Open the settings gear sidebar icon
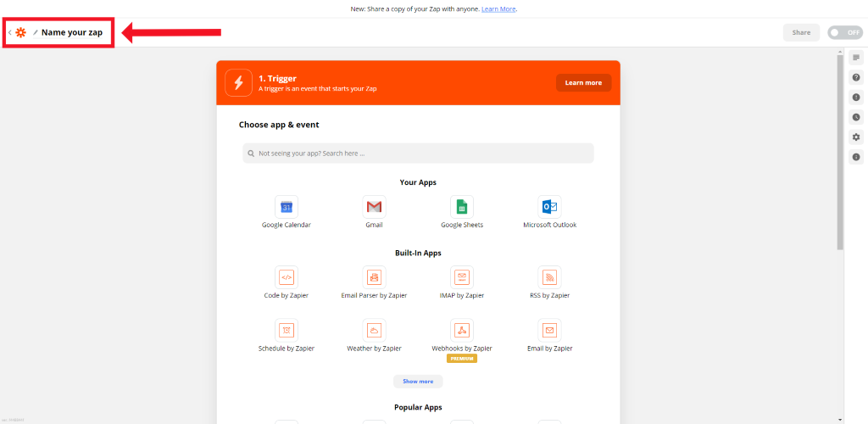Screen dimensions: 868x424 point(856,137)
